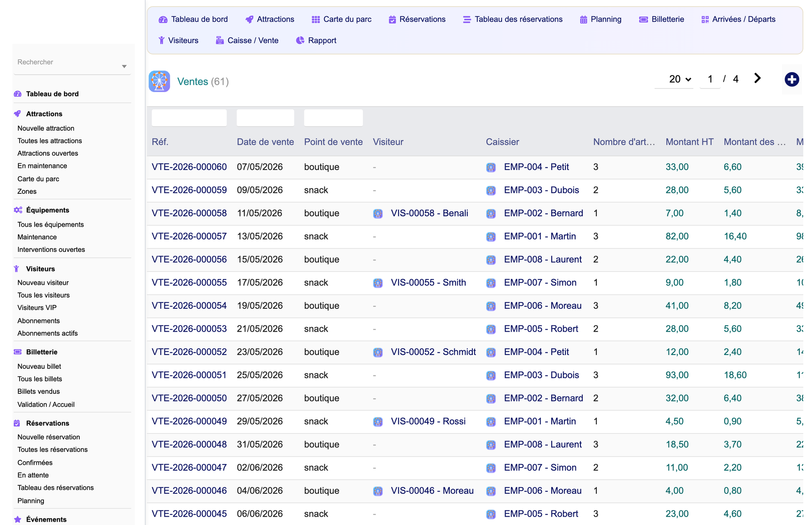Click date 25/05/2026 in row VTE-2026-000051
Image resolution: width=812 pixels, height=525 pixels.
[x=260, y=375]
